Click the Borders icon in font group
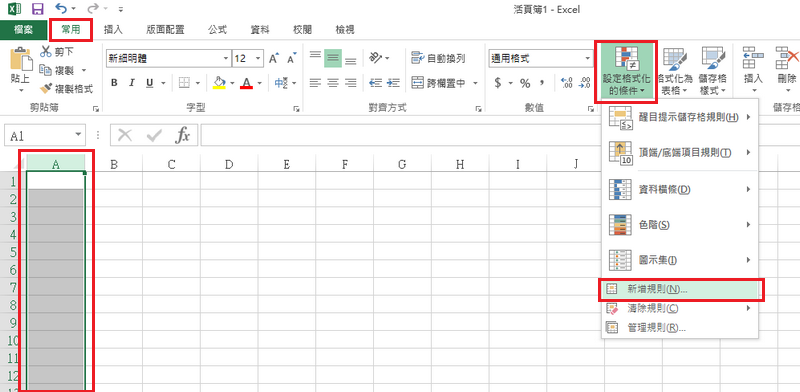The width and height of the screenshot is (800, 392). click(x=184, y=83)
